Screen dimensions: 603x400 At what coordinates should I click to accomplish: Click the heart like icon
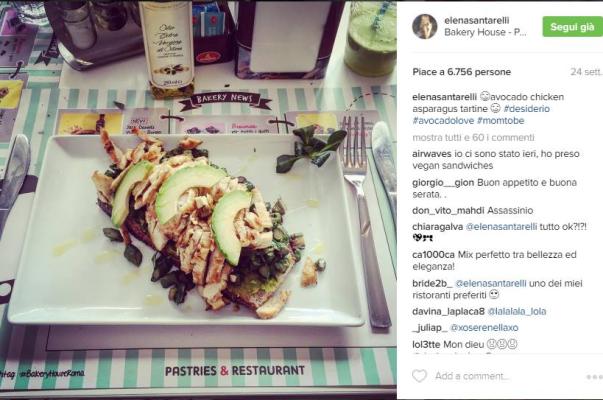point(419,376)
